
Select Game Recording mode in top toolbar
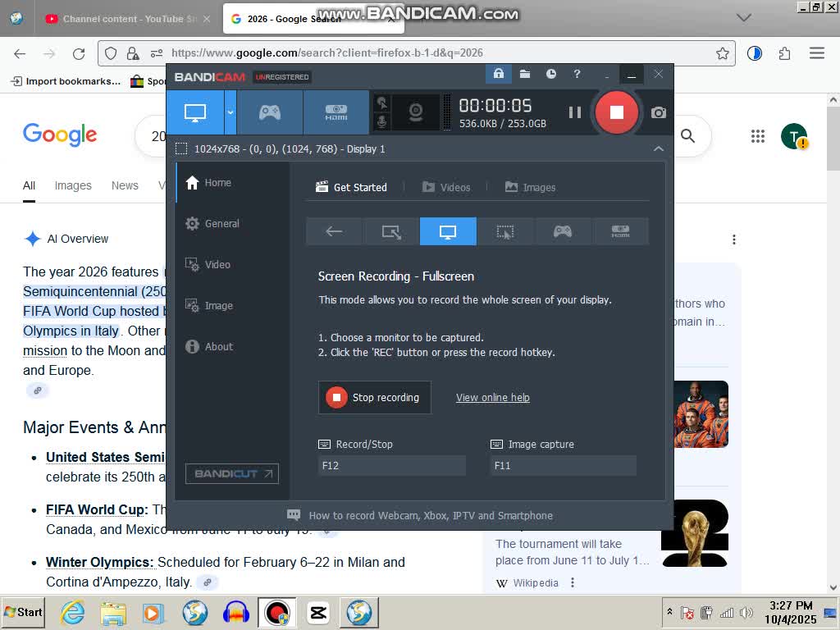pyautogui.click(x=270, y=112)
